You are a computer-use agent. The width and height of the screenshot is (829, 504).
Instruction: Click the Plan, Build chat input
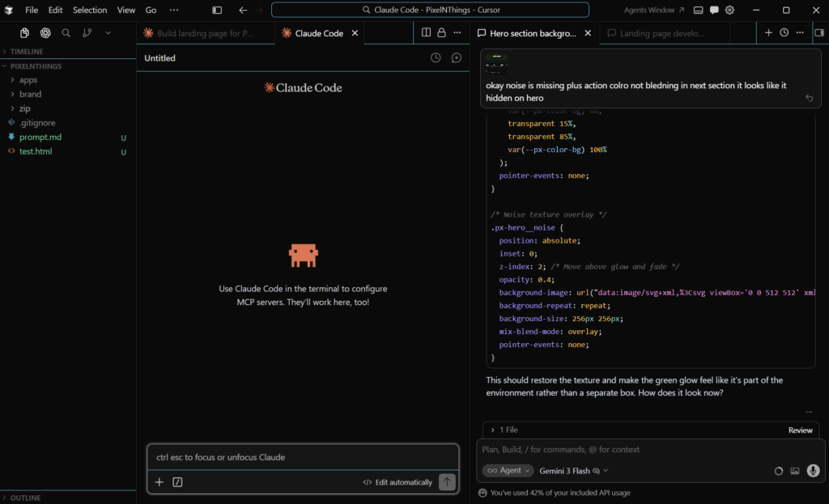(650, 450)
